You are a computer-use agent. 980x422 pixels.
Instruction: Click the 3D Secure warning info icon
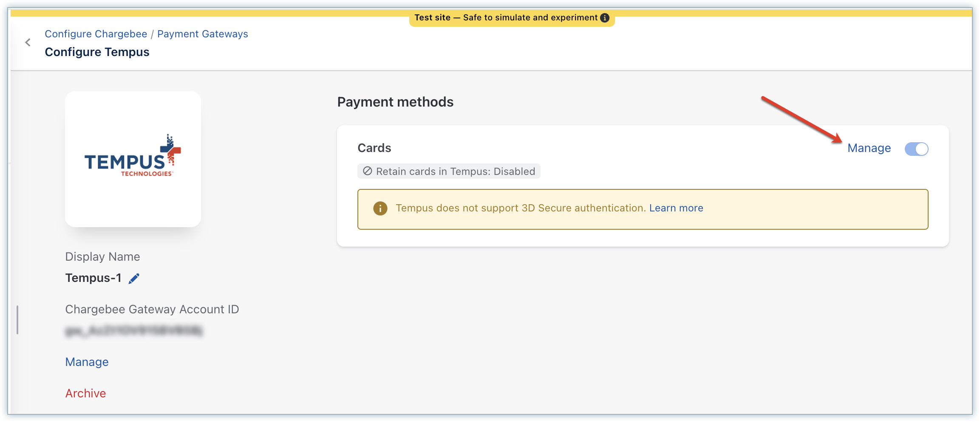pyautogui.click(x=380, y=208)
